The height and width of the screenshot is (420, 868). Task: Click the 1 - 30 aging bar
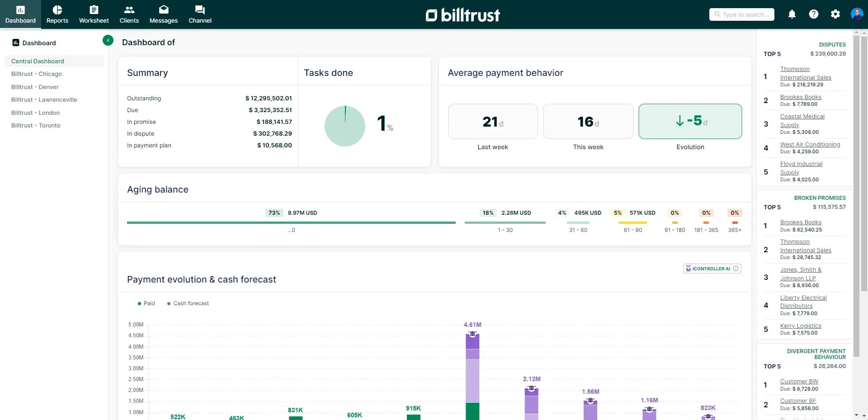(x=505, y=222)
